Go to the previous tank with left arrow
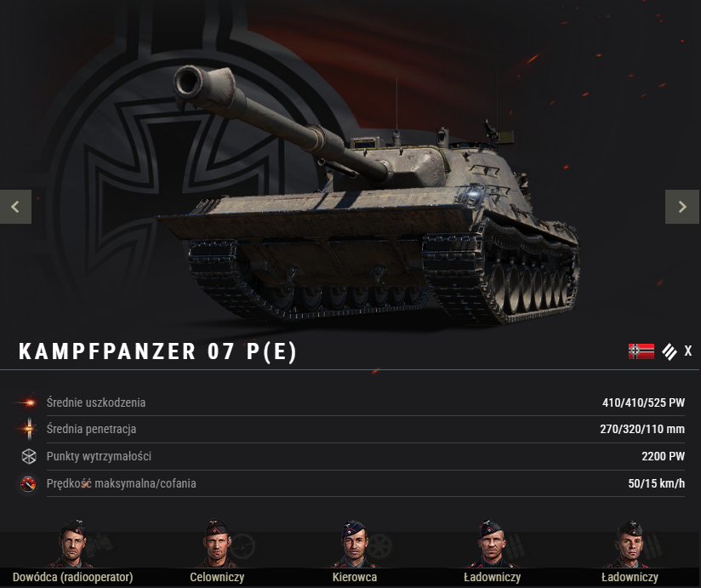Screen dimensions: 701x588 coord(15,207)
